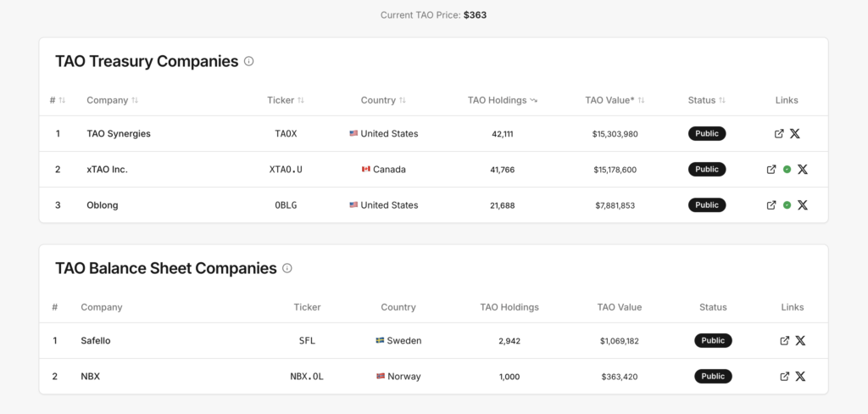Image resolution: width=868 pixels, height=414 pixels.
Task: Click the $7,881,853 TAO value
Action: (615, 205)
